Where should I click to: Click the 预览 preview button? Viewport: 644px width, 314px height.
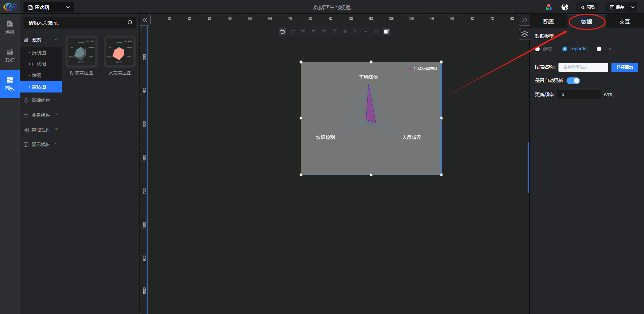(x=588, y=7)
